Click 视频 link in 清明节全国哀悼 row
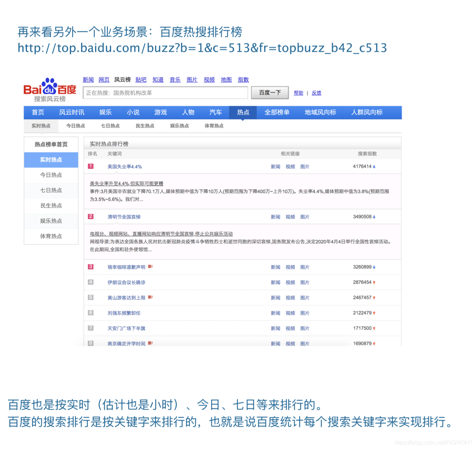Screen dimensions: 476x449 [x=290, y=217]
